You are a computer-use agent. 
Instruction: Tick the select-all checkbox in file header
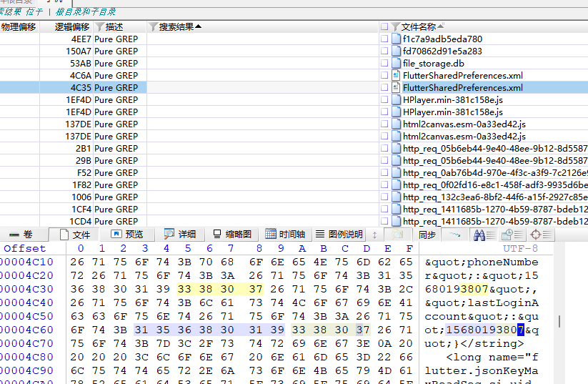point(384,26)
